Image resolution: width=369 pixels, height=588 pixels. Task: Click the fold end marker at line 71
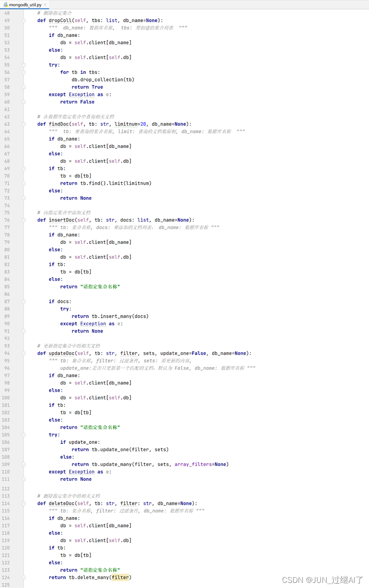[x=24, y=183]
